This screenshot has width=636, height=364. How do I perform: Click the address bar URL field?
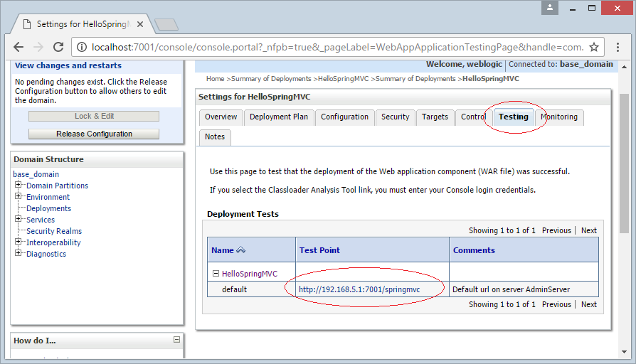[x=337, y=47]
